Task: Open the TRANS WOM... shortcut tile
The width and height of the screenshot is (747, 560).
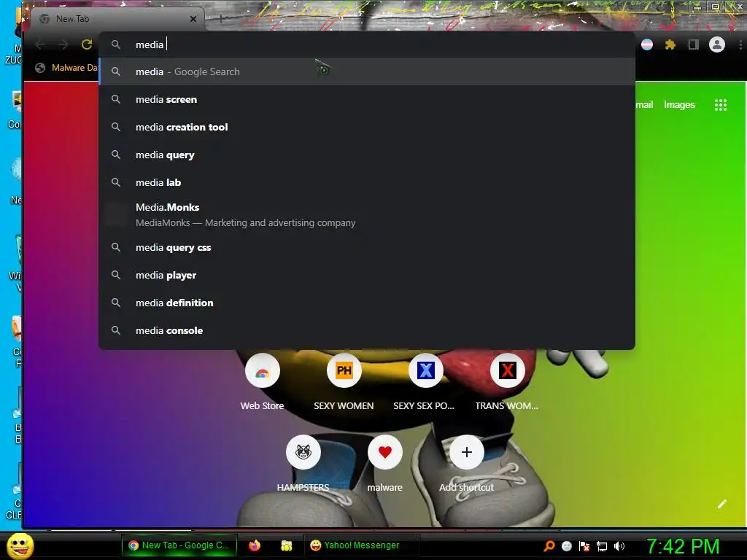Action: click(x=508, y=382)
